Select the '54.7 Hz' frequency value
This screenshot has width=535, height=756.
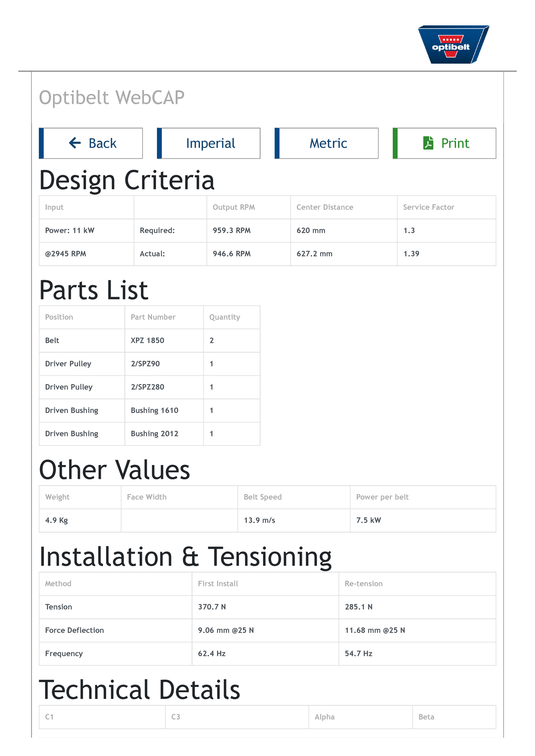click(359, 654)
